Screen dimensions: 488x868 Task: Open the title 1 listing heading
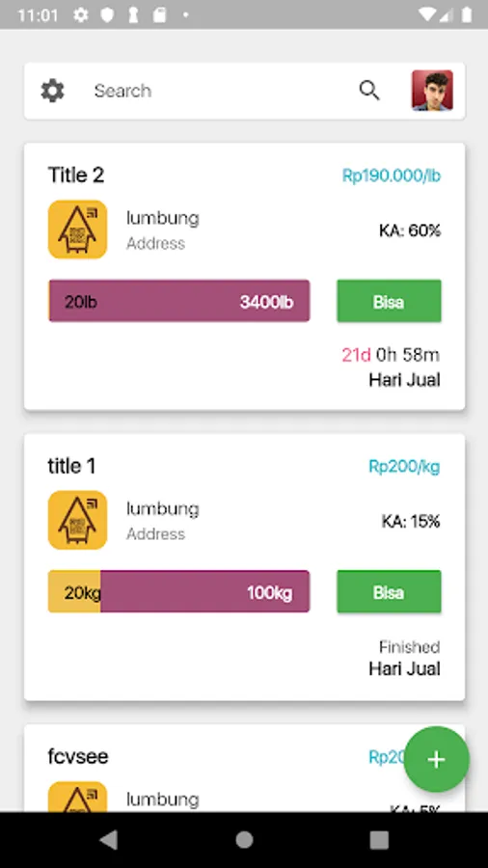pos(72,466)
